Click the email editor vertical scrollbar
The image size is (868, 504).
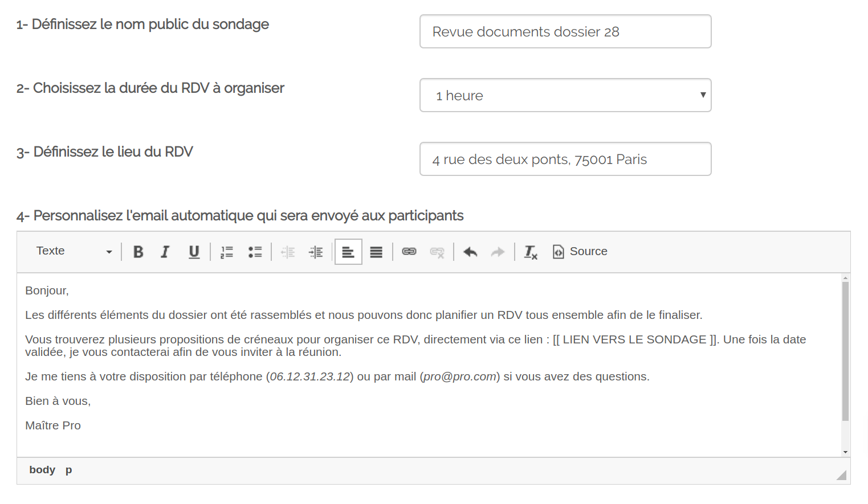click(845, 351)
